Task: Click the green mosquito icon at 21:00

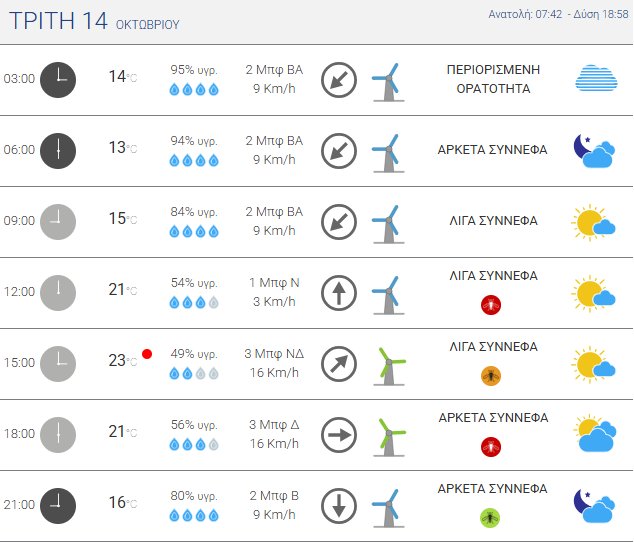Action: coord(490,517)
